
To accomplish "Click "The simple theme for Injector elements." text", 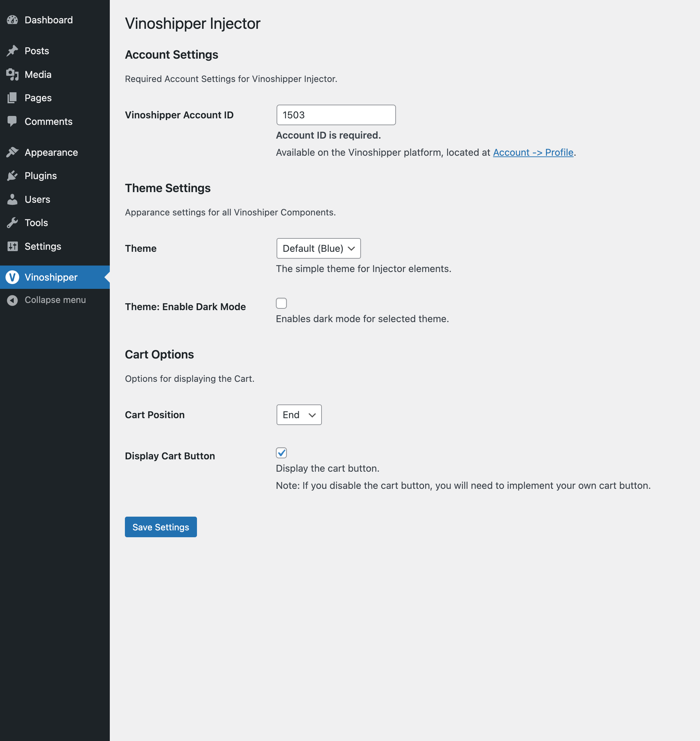I will pyautogui.click(x=364, y=269).
